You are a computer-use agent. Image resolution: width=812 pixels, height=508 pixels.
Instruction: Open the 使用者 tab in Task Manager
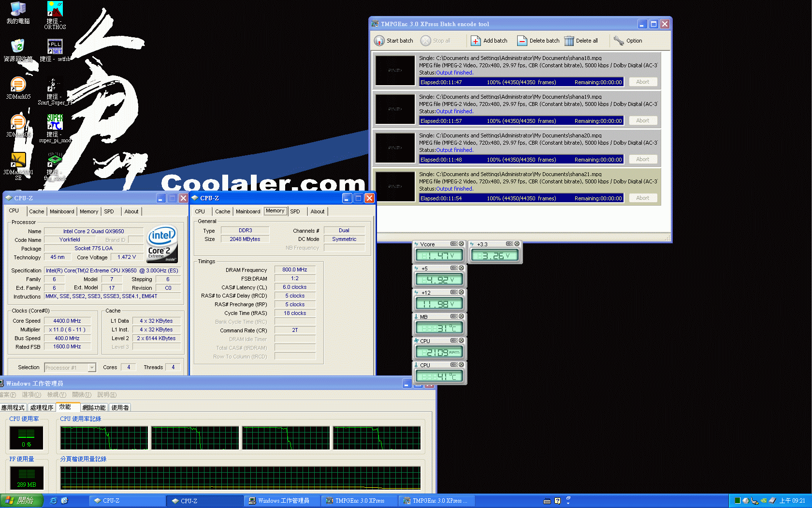pos(120,408)
